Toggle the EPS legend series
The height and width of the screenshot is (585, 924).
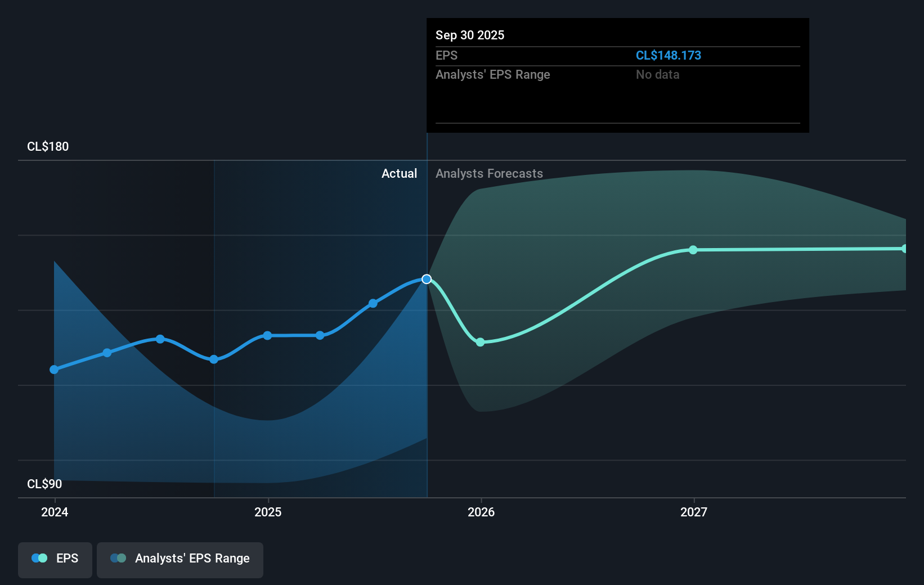tap(55, 560)
